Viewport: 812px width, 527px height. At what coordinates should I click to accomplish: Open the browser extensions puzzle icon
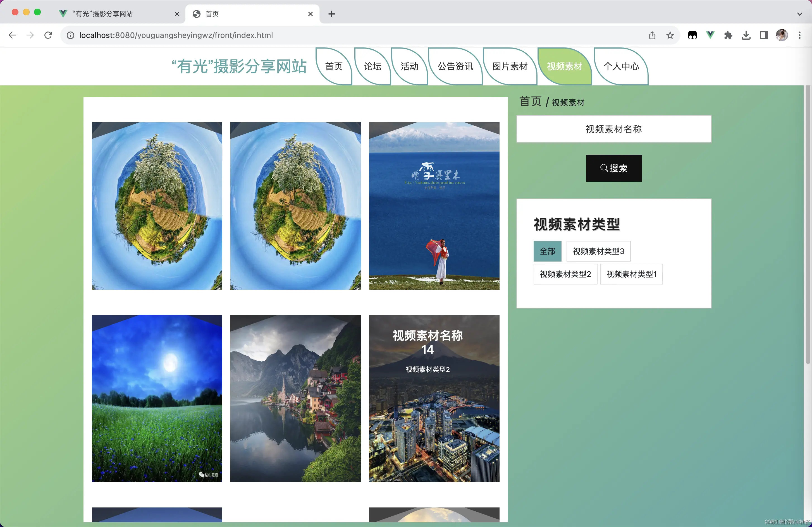pos(728,35)
